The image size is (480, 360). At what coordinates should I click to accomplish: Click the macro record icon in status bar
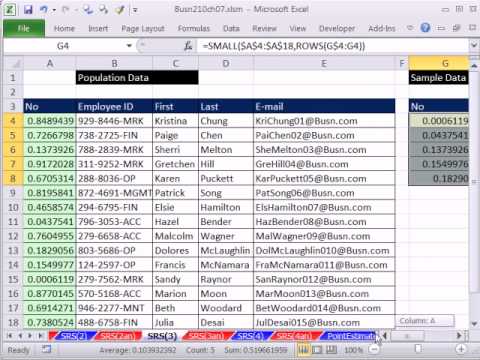point(46,349)
